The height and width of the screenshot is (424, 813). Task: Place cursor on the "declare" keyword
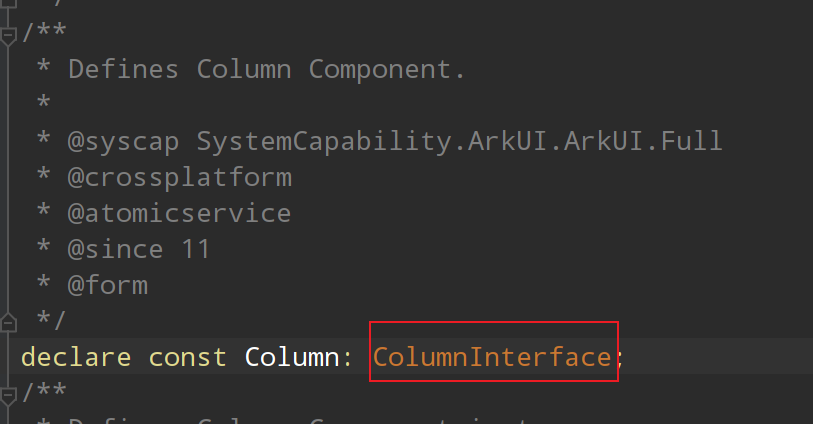[x=74, y=357]
